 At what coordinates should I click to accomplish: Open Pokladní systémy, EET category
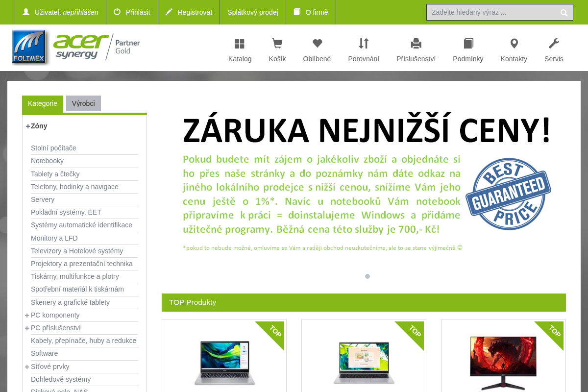tap(66, 212)
